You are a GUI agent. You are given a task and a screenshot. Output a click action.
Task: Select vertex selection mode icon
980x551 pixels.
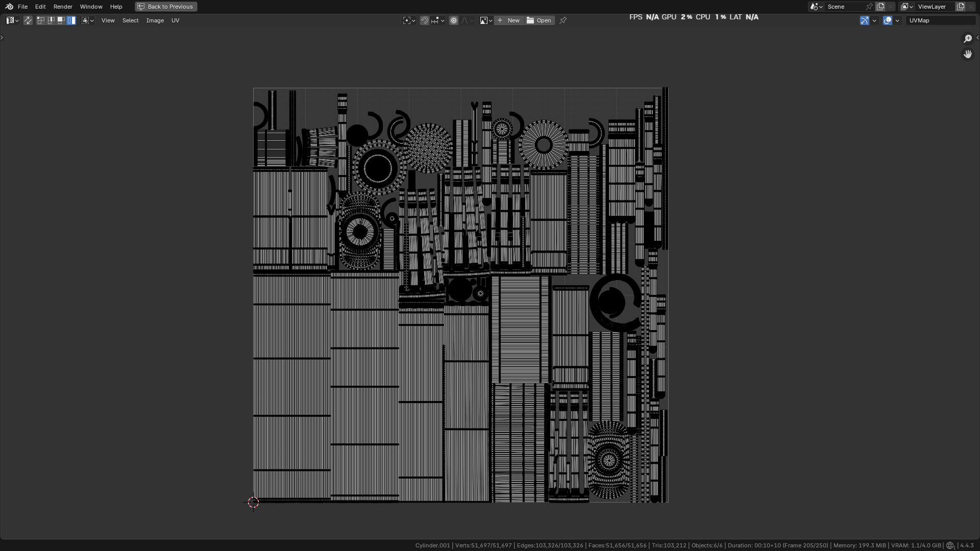[x=41, y=20]
